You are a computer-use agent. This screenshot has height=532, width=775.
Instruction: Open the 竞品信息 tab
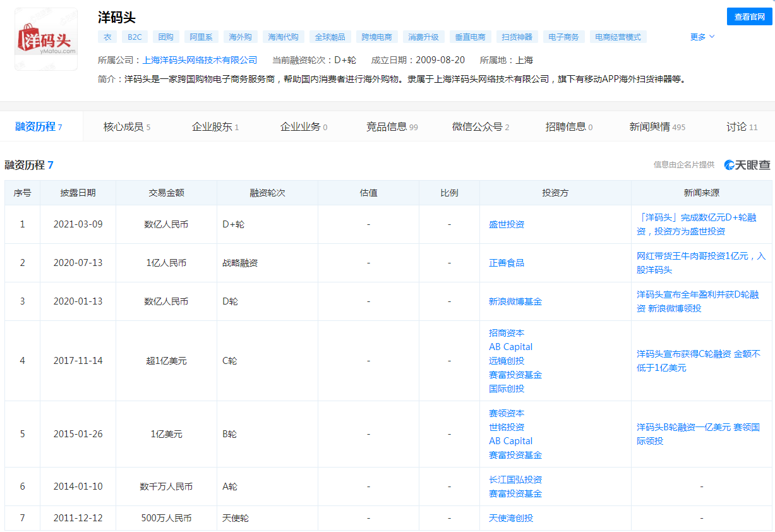coord(392,127)
